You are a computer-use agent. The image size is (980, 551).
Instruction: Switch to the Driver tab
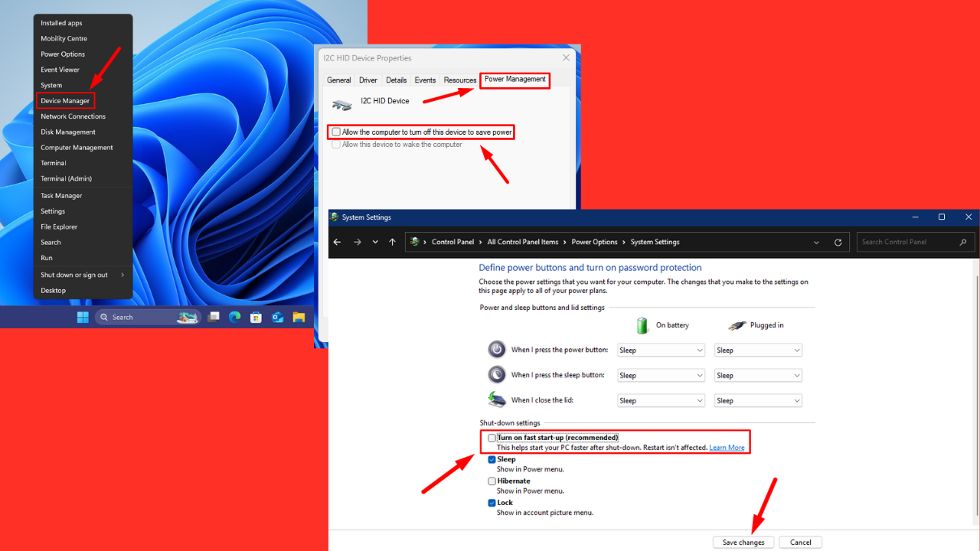coord(368,80)
